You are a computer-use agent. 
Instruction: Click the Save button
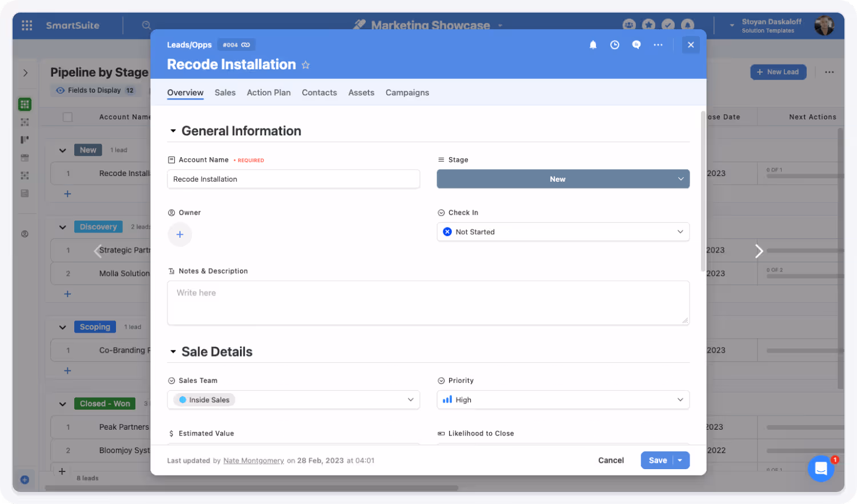pos(658,460)
